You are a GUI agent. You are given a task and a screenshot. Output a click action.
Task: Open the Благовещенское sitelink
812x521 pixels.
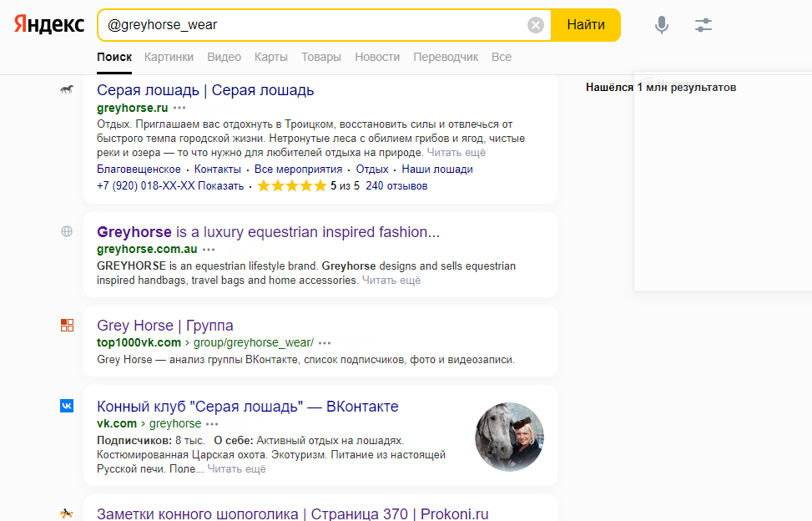tap(139, 169)
